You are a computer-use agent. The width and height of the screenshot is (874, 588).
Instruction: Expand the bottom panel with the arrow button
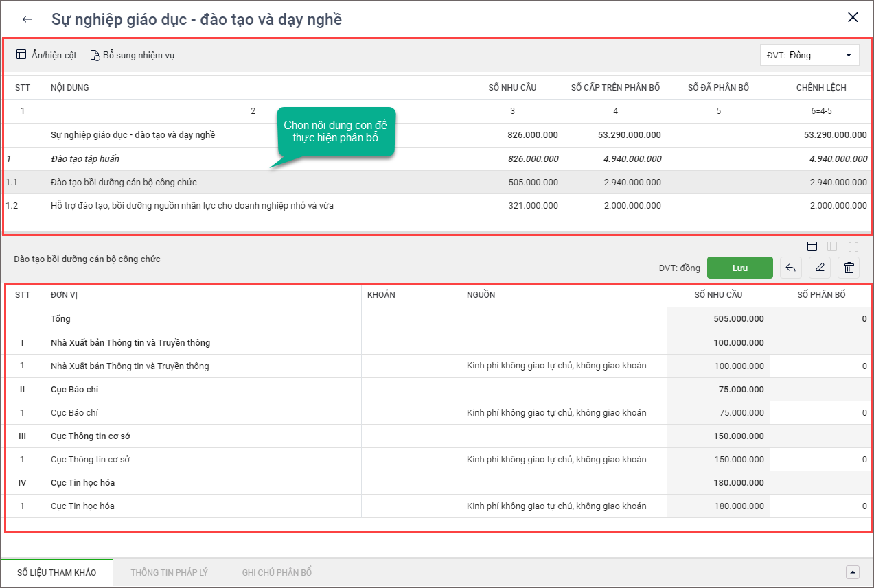tap(853, 572)
